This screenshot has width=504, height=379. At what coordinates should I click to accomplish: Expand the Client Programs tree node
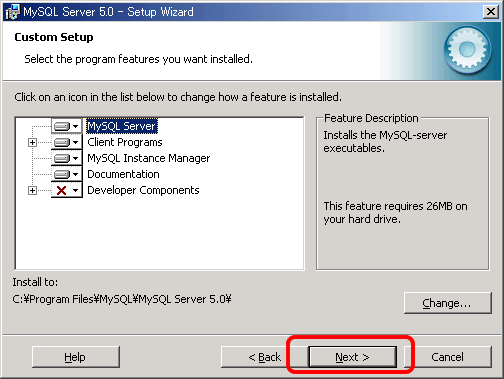pyautogui.click(x=32, y=143)
